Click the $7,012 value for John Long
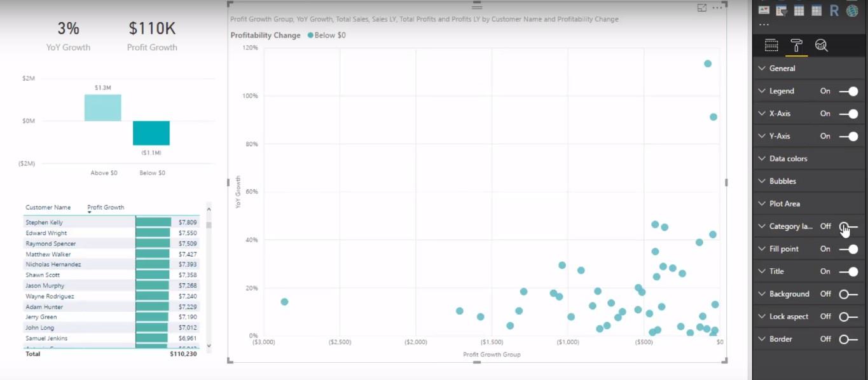 pos(188,328)
